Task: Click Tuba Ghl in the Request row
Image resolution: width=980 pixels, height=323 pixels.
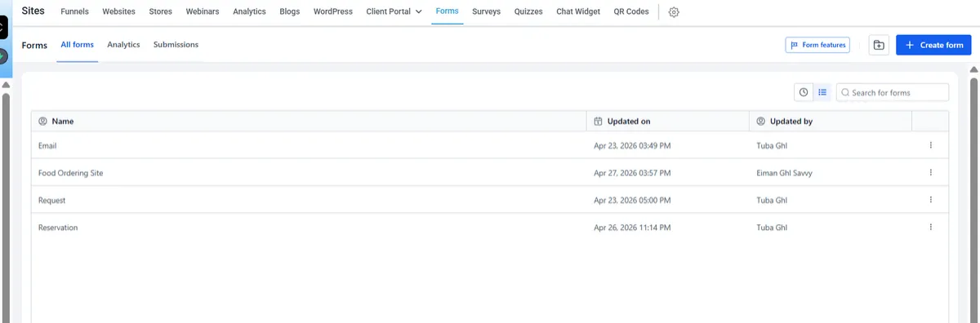Action: pyautogui.click(x=772, y=200)
